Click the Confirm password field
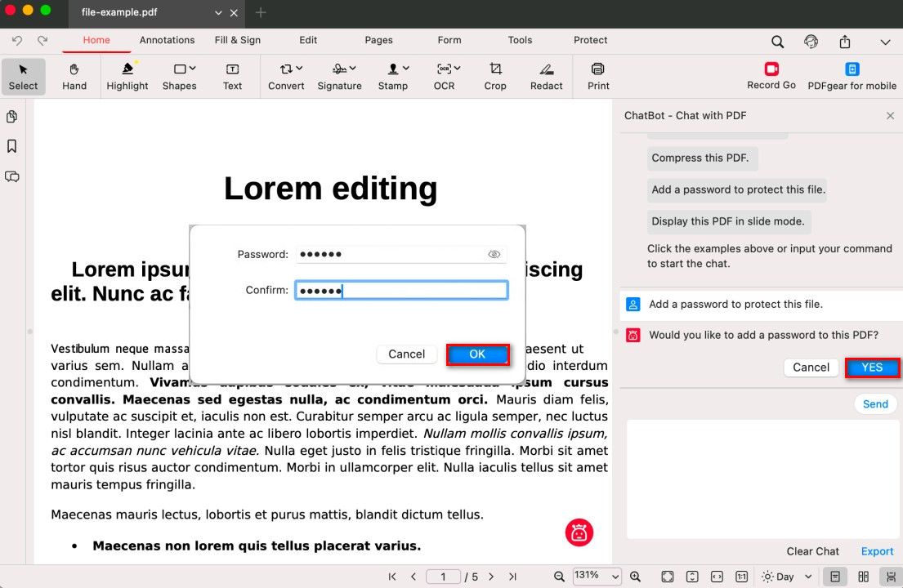Viewport: 903px width, 588px height. 401,290
